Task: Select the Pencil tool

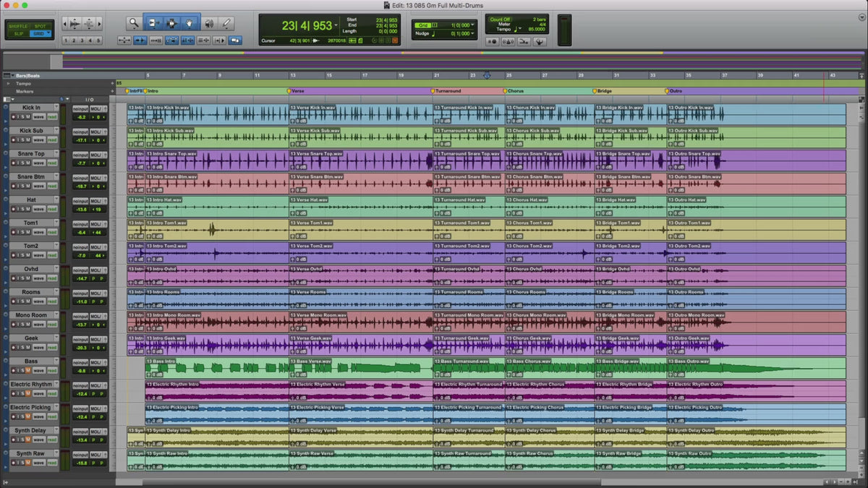Action: click(226, 23)
